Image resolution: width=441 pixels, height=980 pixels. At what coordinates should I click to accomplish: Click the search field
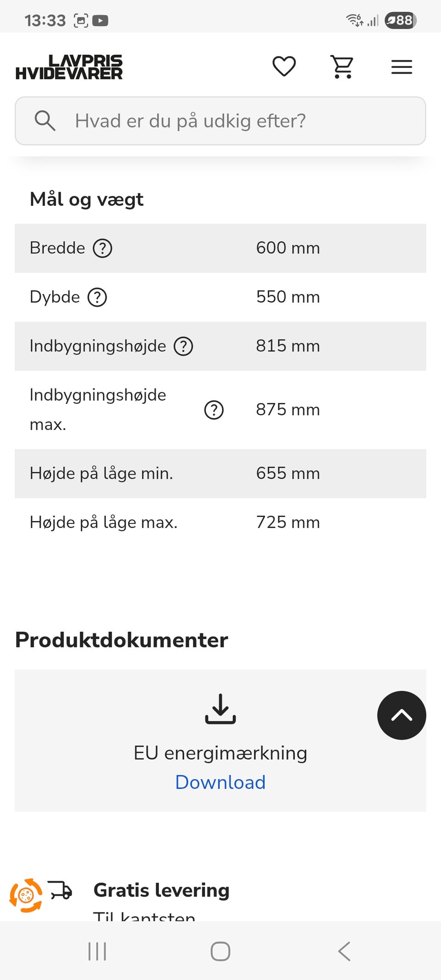tap(220, 121)
